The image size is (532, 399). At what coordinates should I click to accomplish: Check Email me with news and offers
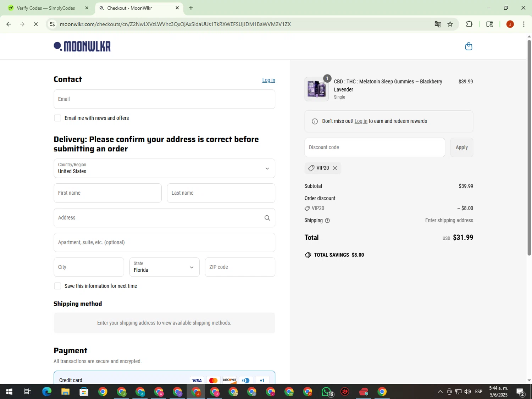point(57,118)
